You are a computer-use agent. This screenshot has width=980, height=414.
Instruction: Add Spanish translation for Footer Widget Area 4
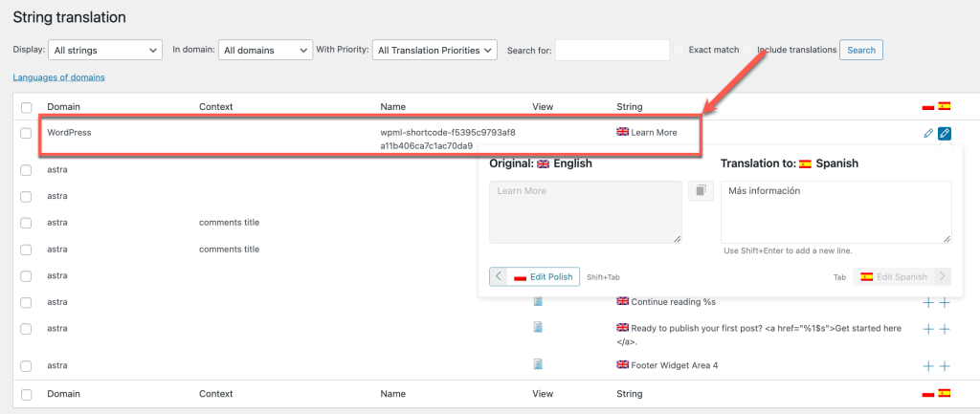click(945, 365)
